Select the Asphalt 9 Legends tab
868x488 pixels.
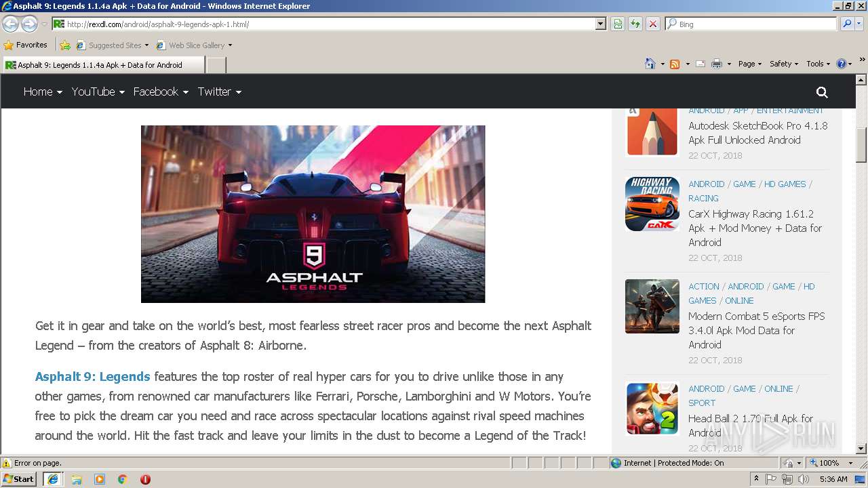102,65
